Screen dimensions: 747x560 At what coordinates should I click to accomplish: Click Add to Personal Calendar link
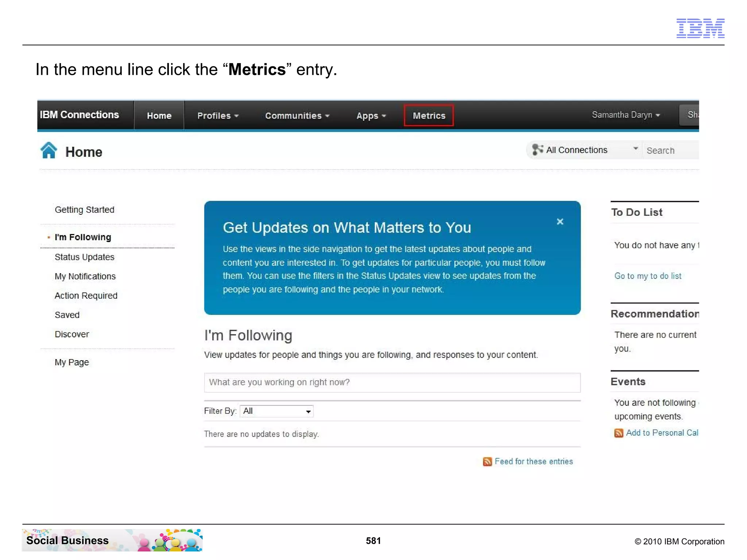pos(662,433)
